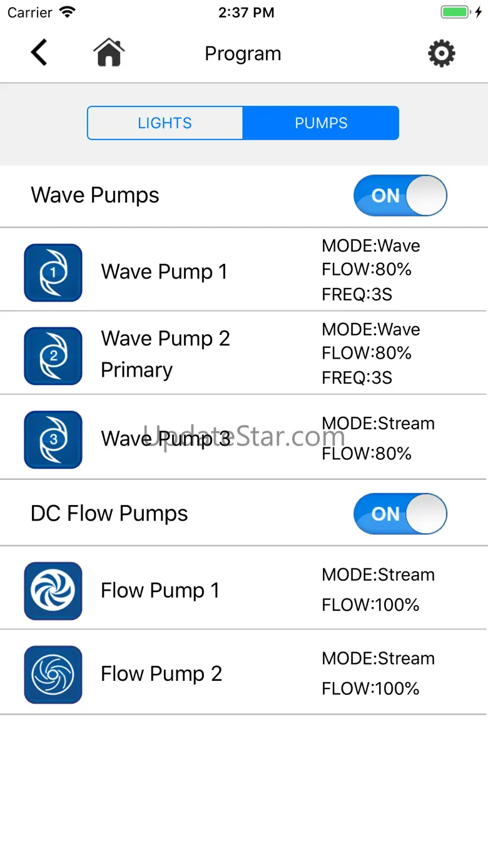
Task: Click the Wave Pumps section header
Action: pos(95,195)
